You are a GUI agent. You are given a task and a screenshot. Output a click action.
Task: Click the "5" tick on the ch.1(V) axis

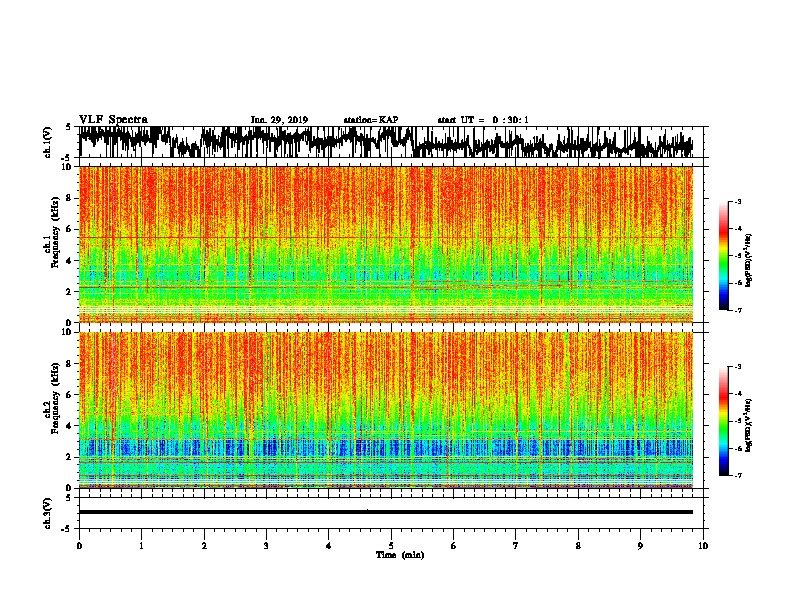click(x=68, y=127)
